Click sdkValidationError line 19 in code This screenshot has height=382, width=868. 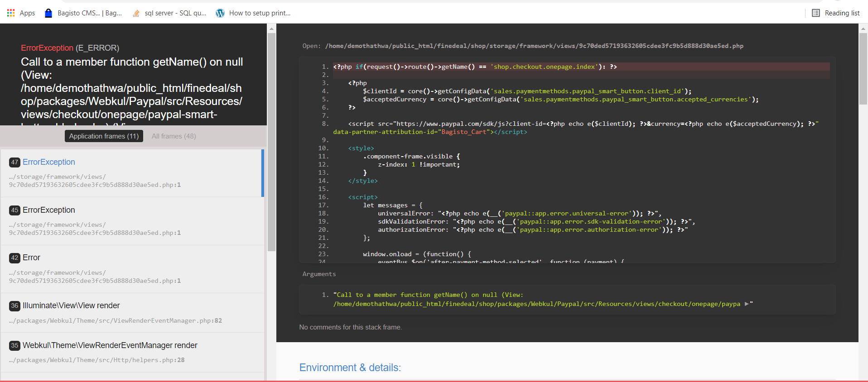536,221
